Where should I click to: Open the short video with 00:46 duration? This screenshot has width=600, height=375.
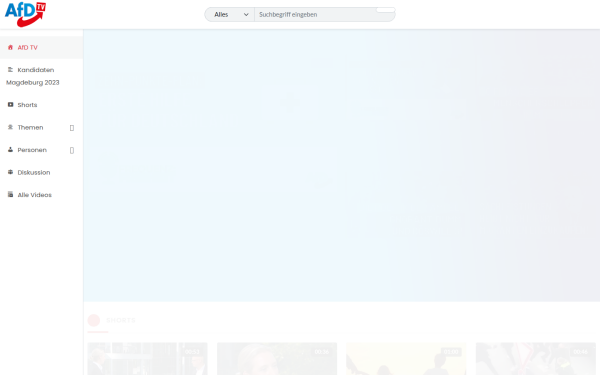coord(536,359)
